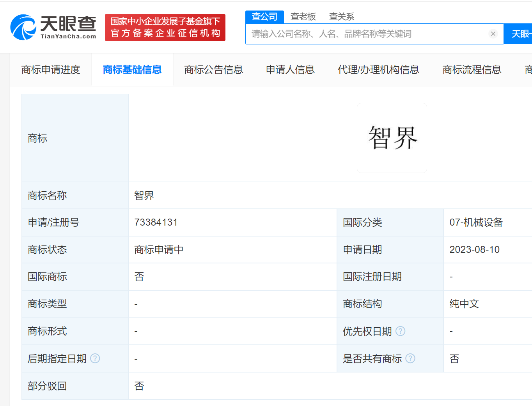Focus the company name search input
532x406 pixels.
coord(367,34)
